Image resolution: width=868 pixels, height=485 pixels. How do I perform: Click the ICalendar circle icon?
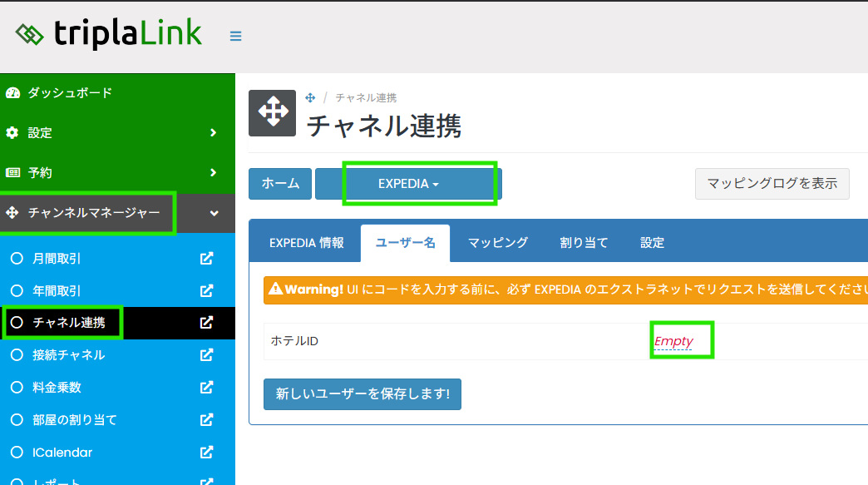point(17,453)
